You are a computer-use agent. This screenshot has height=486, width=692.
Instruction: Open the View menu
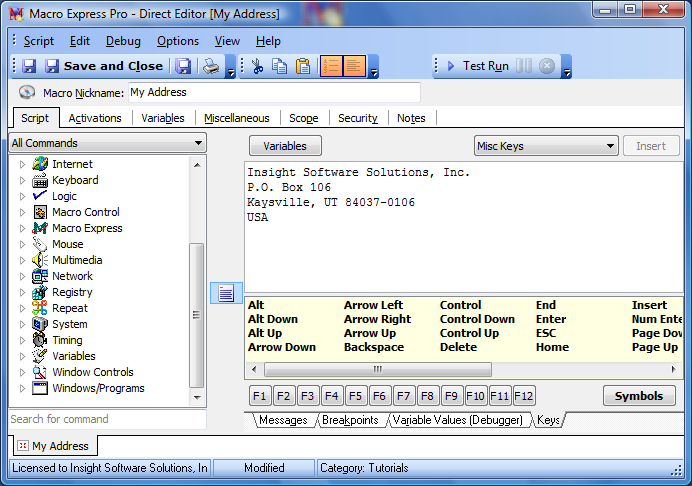coord(227,41)
